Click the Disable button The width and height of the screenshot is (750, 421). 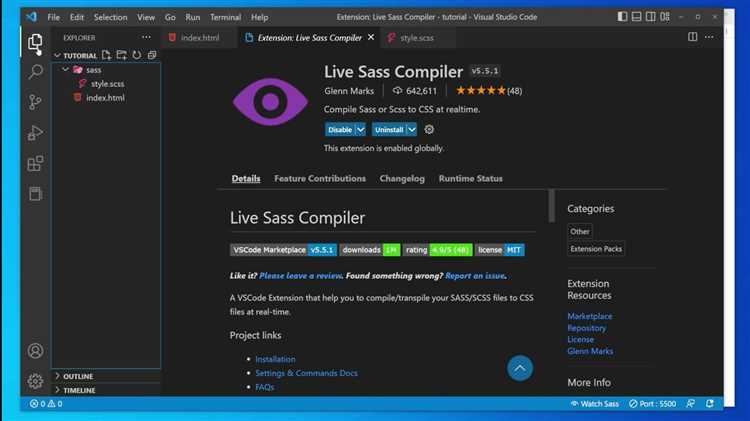340,129
